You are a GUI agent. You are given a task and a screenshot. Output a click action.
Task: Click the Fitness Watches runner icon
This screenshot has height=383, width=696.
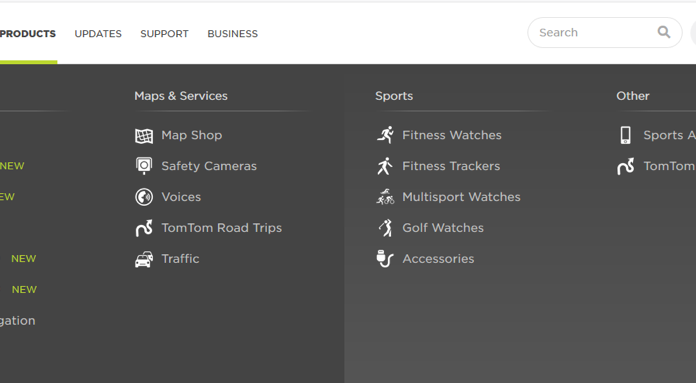(x=385, y=135)
